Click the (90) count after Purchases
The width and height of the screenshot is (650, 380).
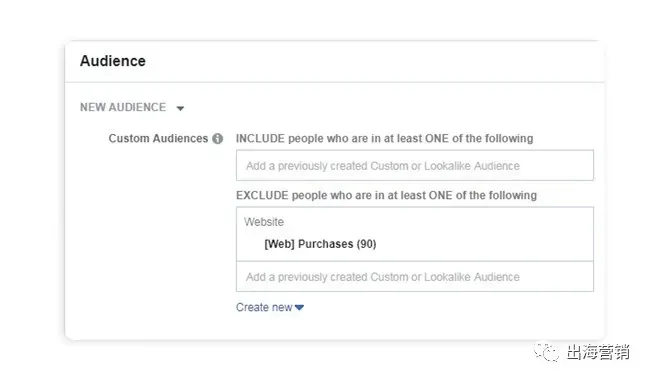point(366,244)
